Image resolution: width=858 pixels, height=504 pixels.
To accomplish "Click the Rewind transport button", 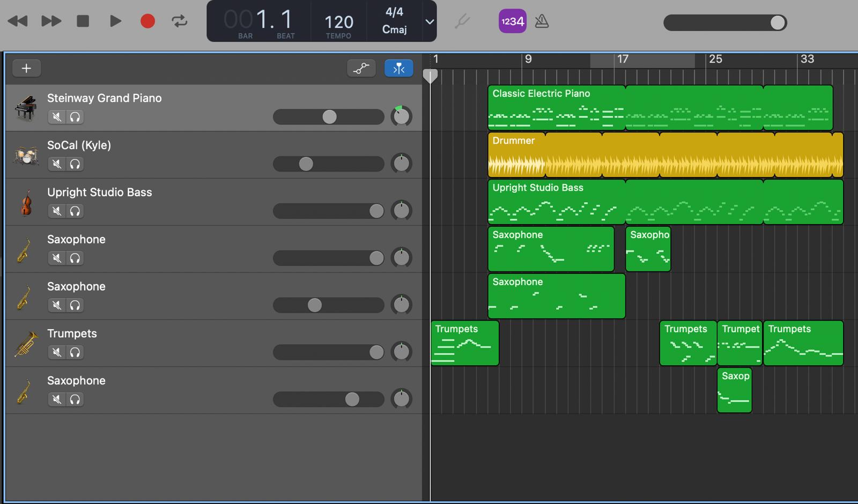I will pyautogui.click(x=18, y=21).
